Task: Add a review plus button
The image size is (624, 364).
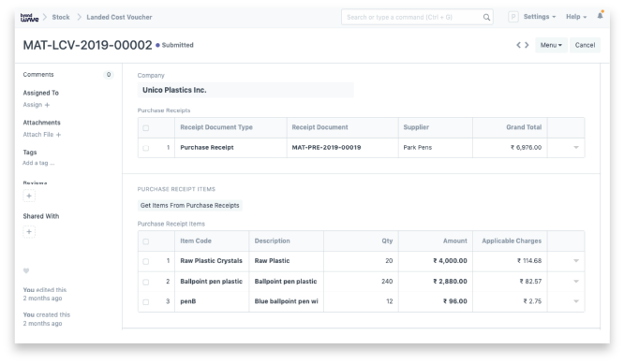Action: 29,196
